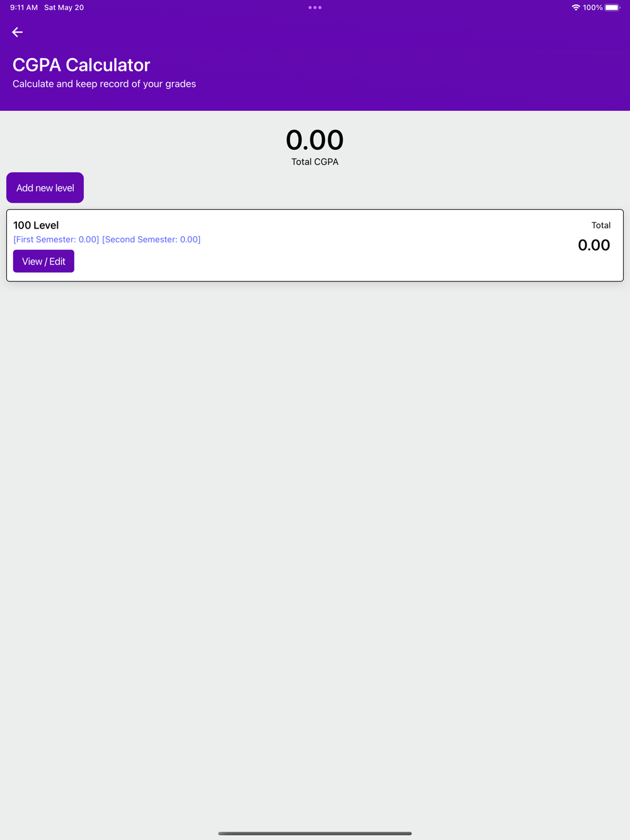Open View / Edit for 100 Level

43,261
